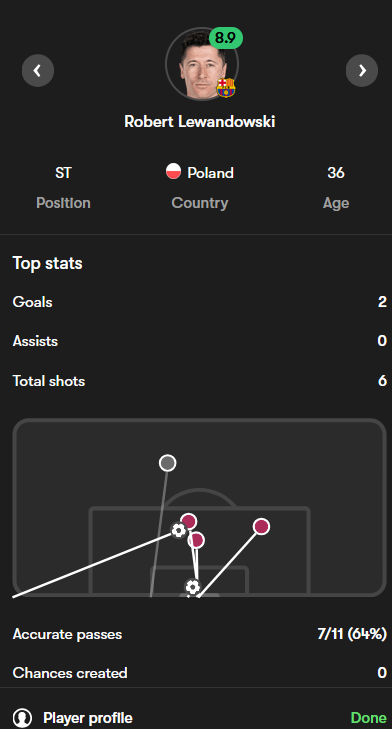Click the Player profile person icon

[22, 718]
